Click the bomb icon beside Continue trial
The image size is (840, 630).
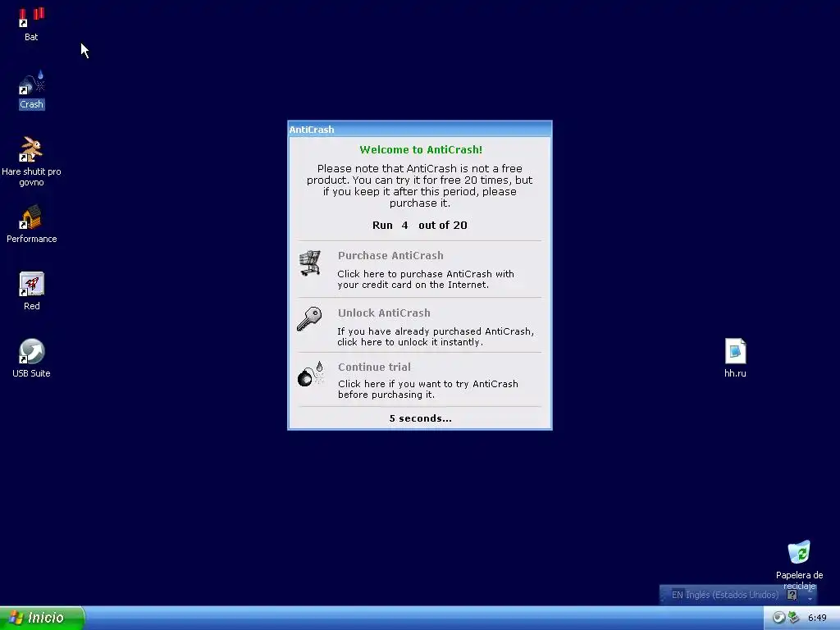point(311,374)
